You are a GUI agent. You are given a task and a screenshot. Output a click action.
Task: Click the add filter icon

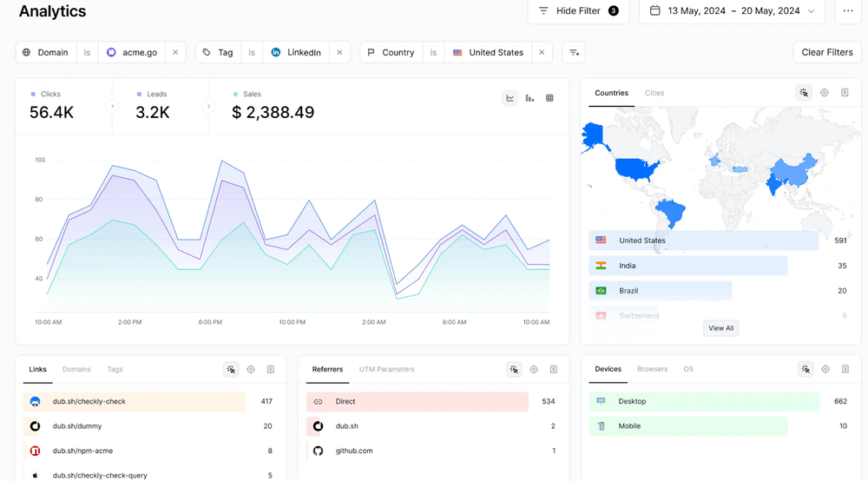(574, 53)
